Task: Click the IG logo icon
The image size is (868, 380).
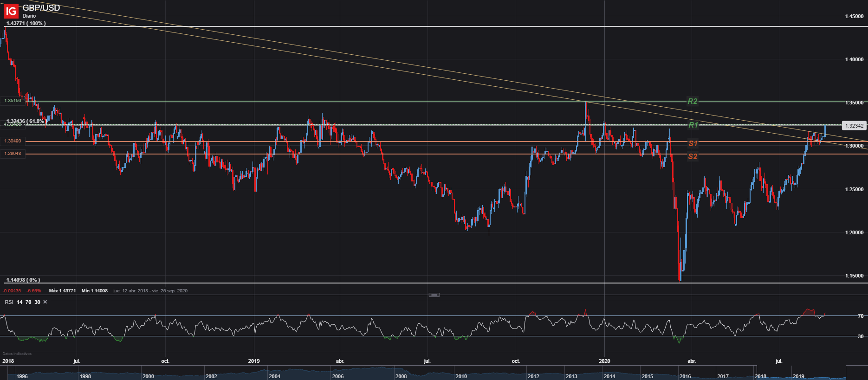Action: [10, 11]
